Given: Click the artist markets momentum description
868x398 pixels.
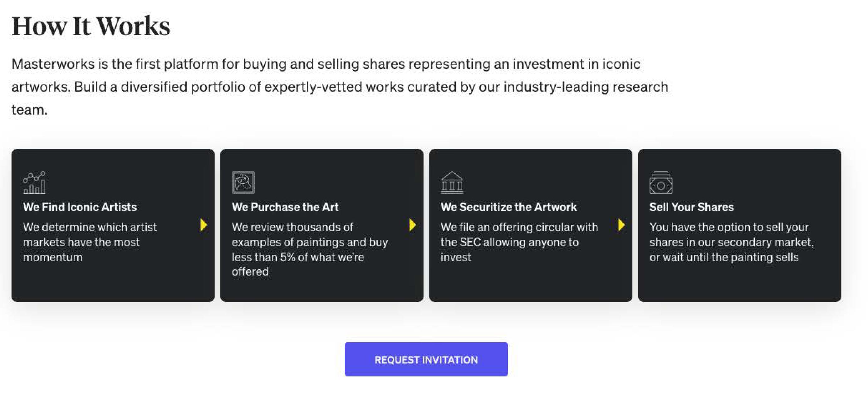Looking at the screenshot, I should pyautogui.click(x=90, y=242).
